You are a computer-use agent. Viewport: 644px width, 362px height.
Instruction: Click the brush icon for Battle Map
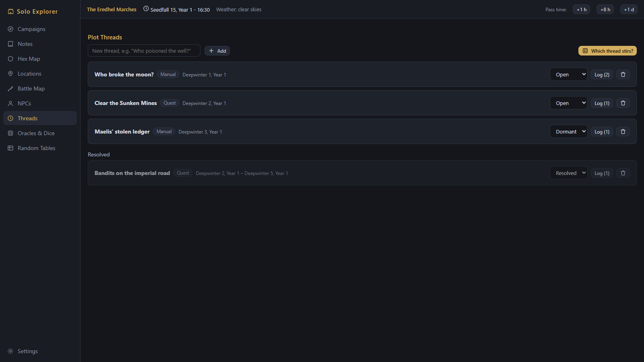click(10, 88)
